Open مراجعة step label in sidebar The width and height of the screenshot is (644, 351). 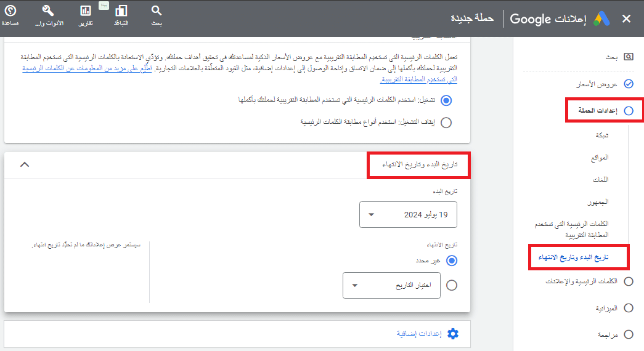(x=608, y=335)
